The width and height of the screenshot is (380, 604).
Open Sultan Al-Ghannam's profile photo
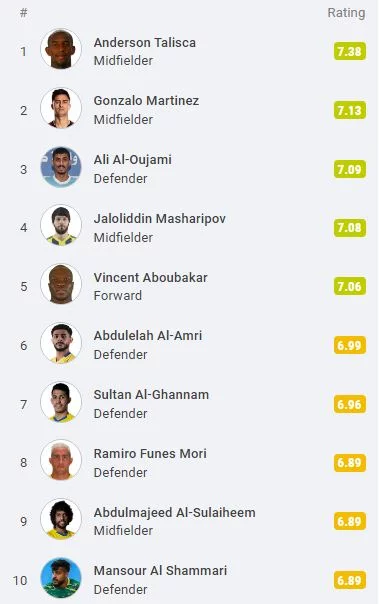point(61,402)
